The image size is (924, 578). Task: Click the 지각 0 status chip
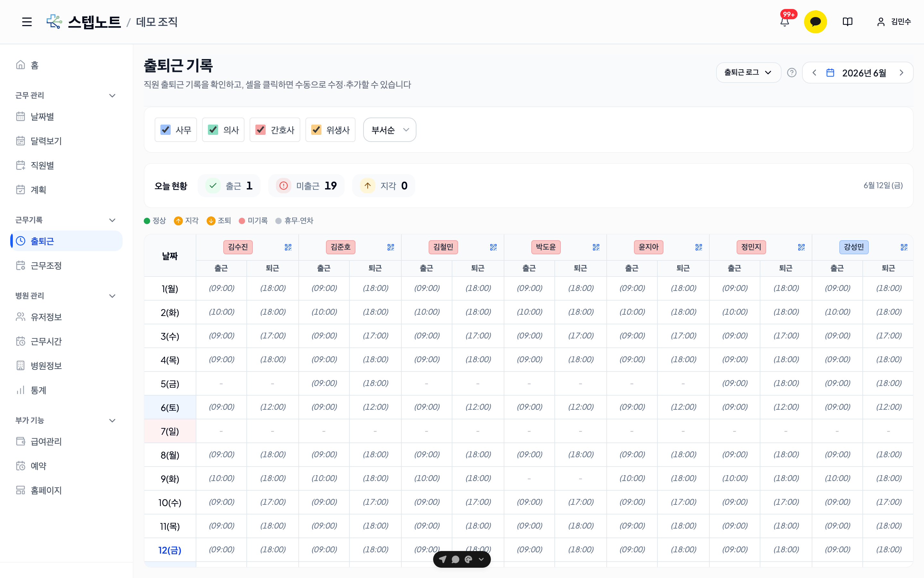[x=384, y=186]
